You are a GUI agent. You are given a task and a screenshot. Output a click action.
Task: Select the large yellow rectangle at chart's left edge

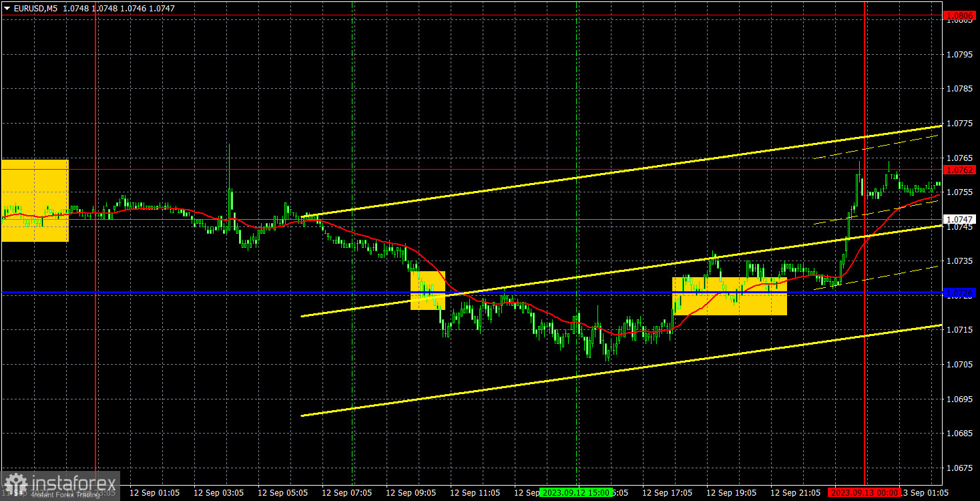click(x=35, y=200)
